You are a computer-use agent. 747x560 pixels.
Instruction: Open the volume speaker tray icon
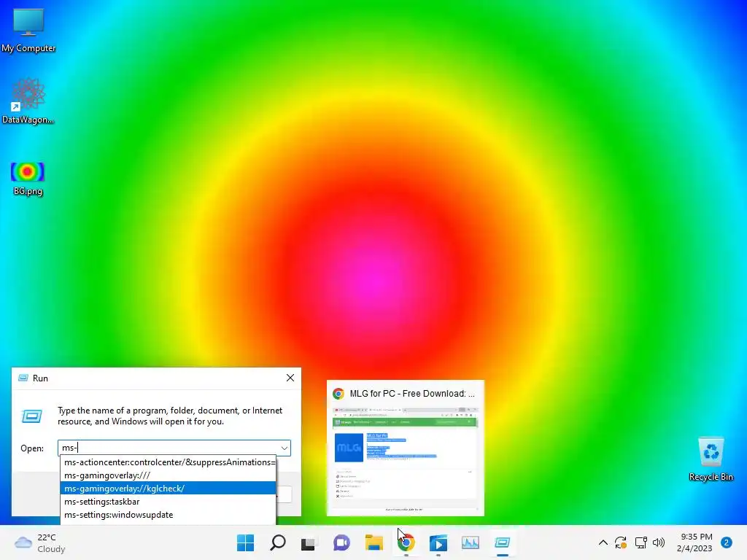point(659,542)
